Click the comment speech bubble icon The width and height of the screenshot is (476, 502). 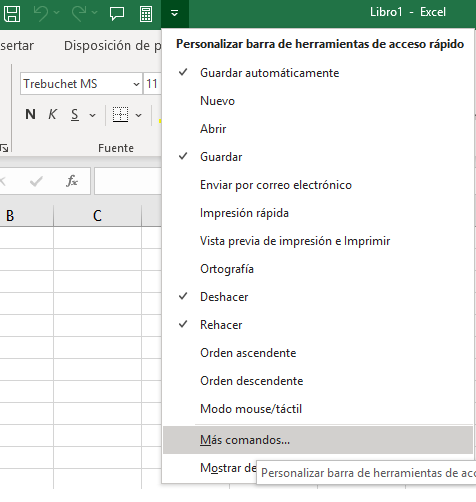(117, 14)
